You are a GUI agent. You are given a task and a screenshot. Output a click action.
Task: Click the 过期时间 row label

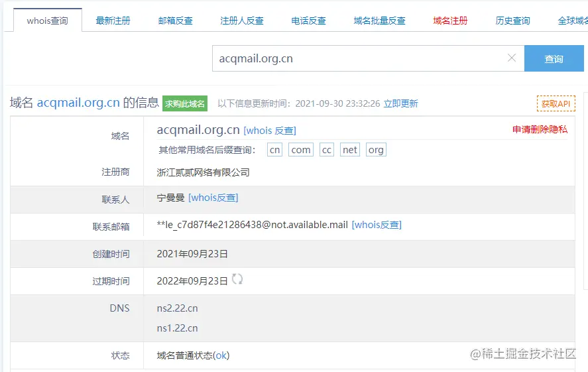[x=111, y=281]
